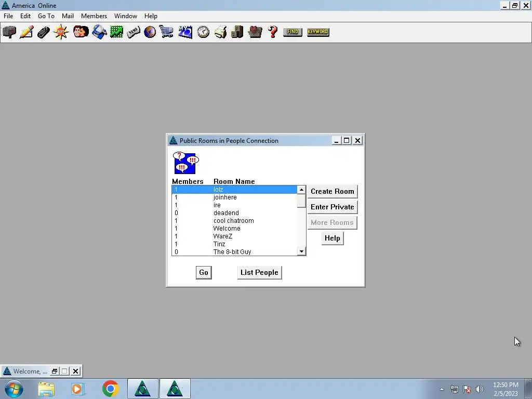The width and height of the screenshot is (532, 399).
Task: Open the Members menu
Action: [94, 16]
